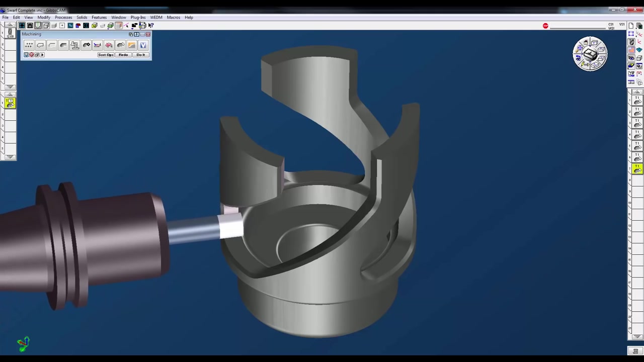Collapse the Machining palette with its minimize button
The width and height of the screenshot is (644, 362).
tap(142, 35)
